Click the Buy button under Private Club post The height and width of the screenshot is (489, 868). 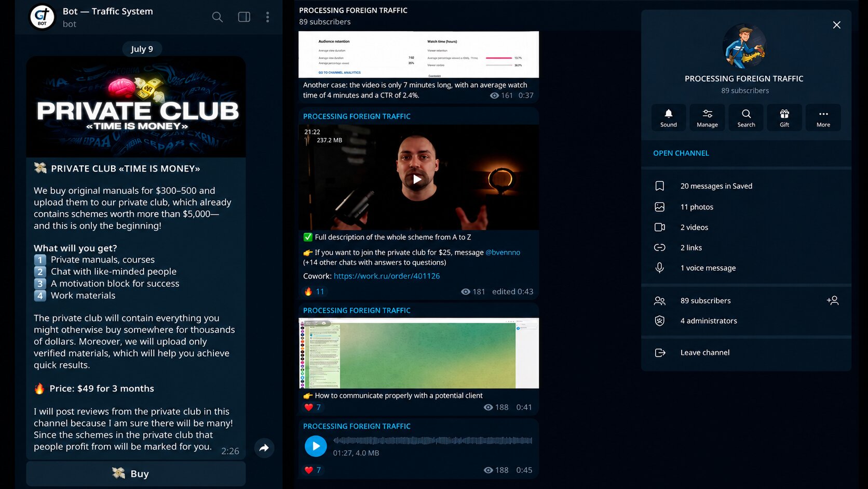[x=136, y=473]
